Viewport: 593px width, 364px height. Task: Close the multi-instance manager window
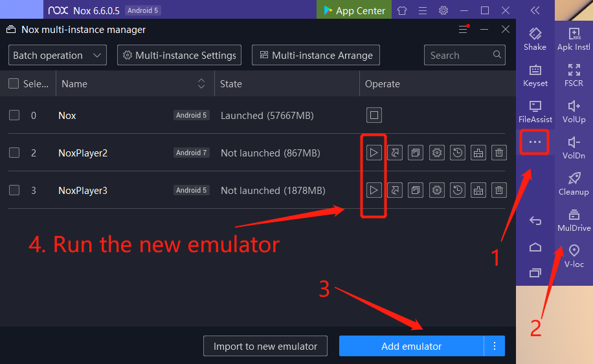tap(506, 29)
